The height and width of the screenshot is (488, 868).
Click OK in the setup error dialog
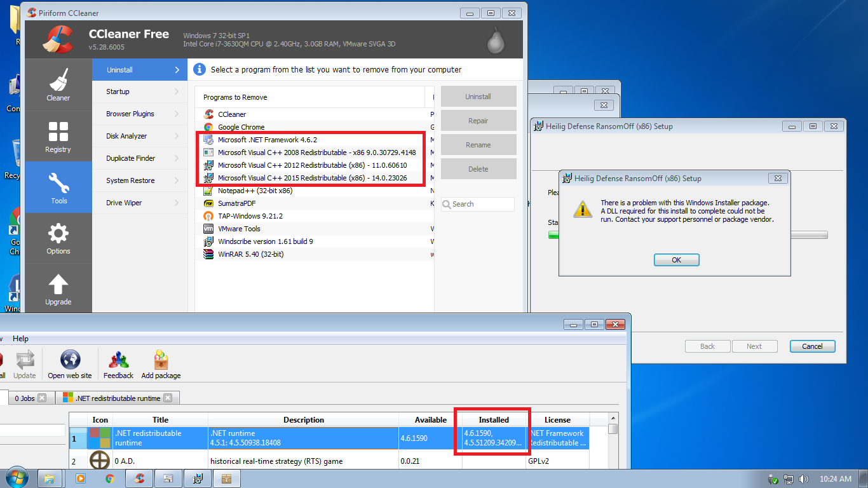[676, 260]
